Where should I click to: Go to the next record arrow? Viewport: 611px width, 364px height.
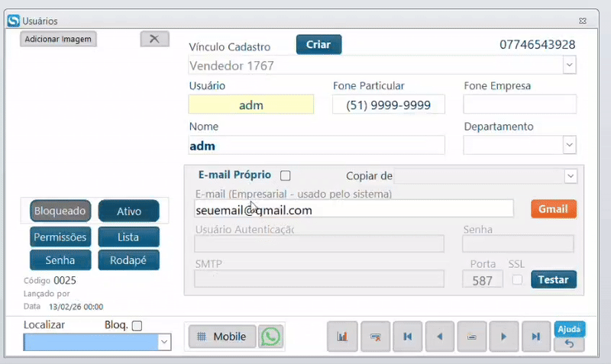(503, 337)
